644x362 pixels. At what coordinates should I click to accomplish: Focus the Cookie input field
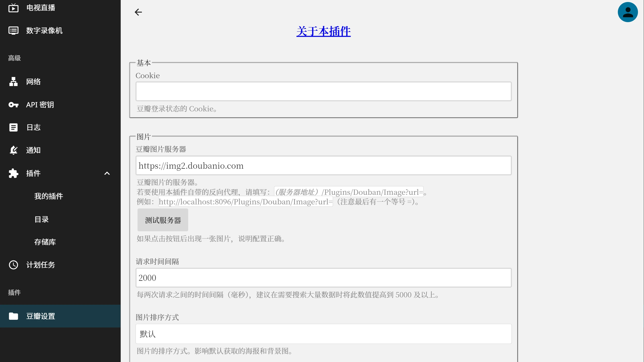pos(324,91)
